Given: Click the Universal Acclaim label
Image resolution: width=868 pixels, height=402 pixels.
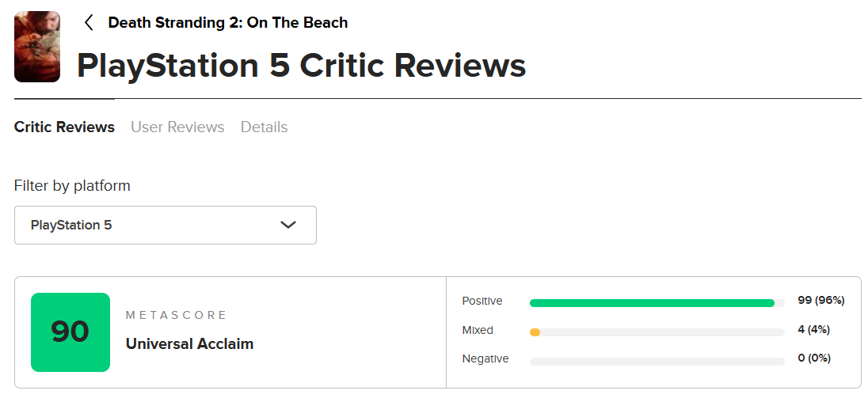Looking at the screenshot, I should coord(190,344).
